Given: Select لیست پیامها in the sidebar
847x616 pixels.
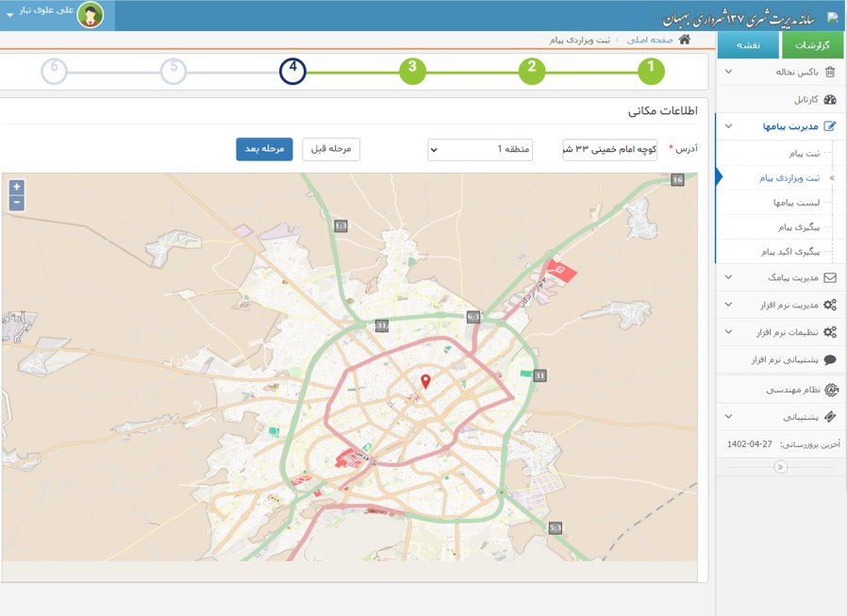Looking at the screenshot, I should pos(796,203).
